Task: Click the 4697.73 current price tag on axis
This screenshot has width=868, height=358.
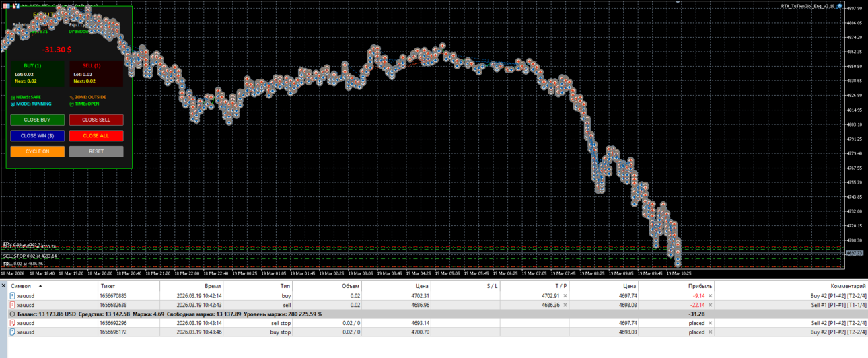Action: [854, 253]
